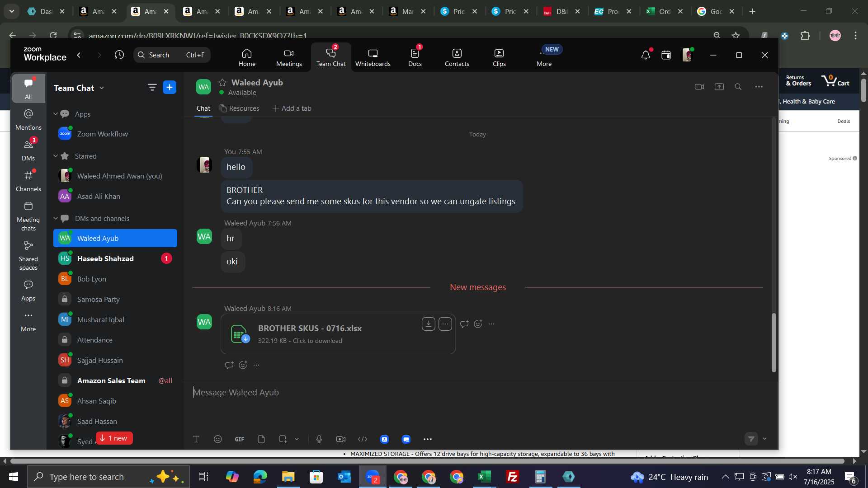Open a new Chrome tab
The width and height of the screenshot is (868, 488).
pyautogui.click(x=752, y=11)
